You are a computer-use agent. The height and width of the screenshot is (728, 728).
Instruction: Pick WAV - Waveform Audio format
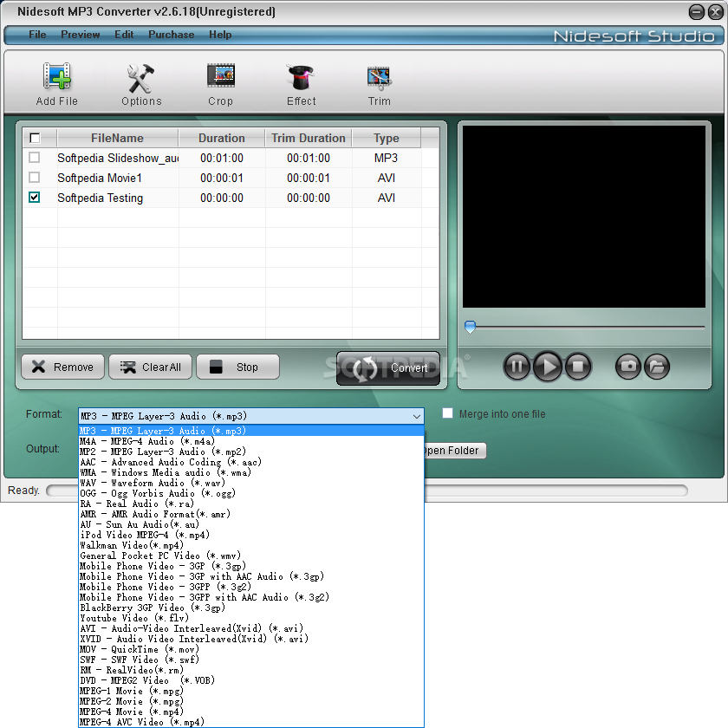(251, 483)
